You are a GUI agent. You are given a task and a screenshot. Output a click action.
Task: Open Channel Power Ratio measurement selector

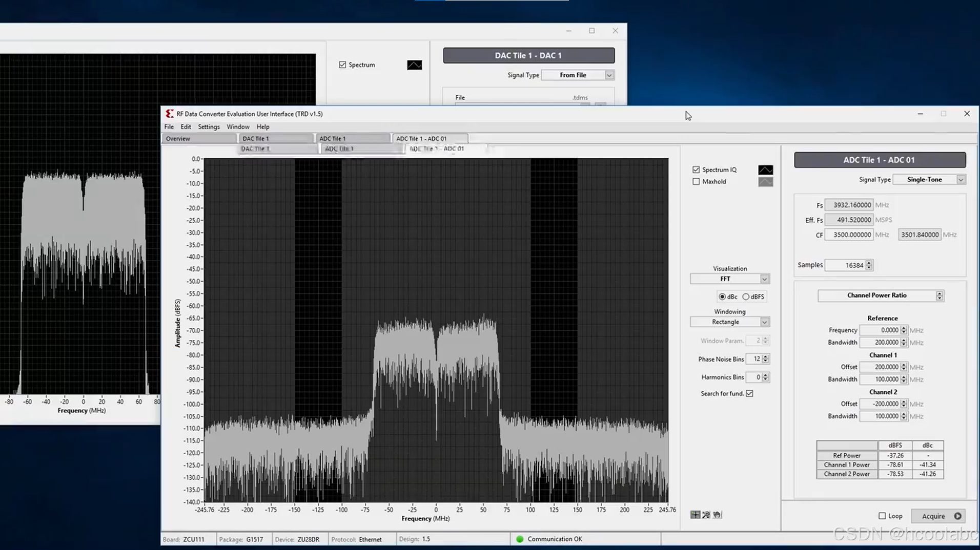coord(881,295)
